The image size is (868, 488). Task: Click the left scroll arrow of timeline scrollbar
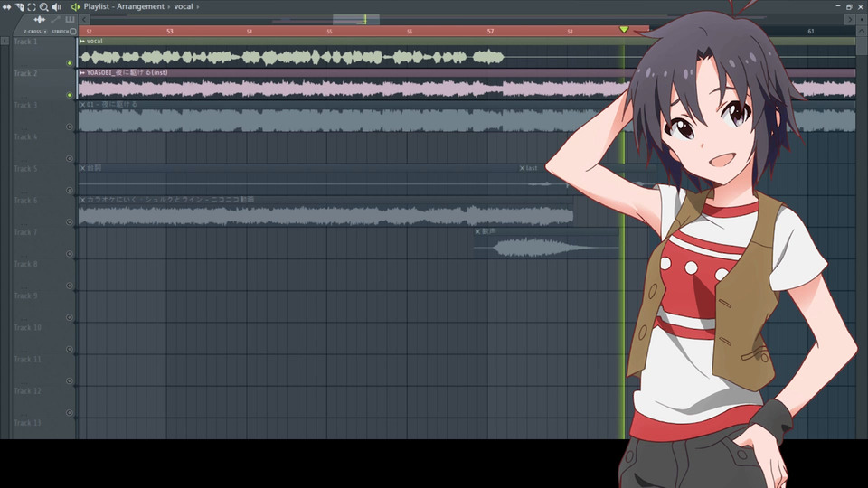(83, 19)
